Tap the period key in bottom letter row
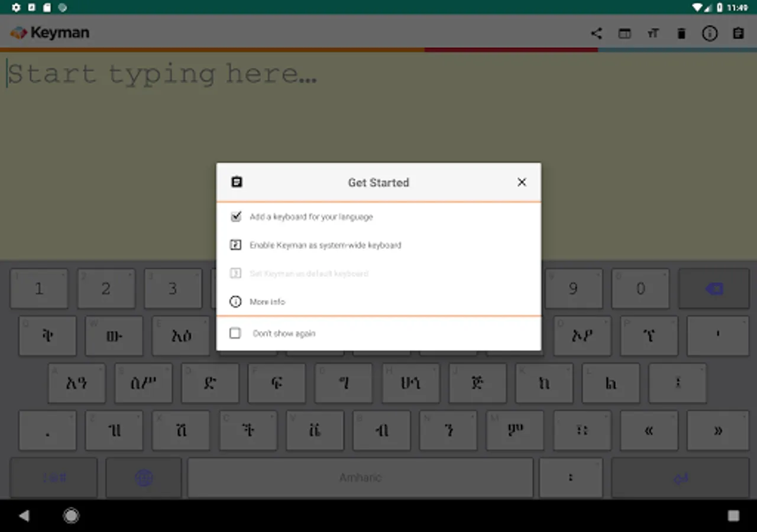 point(47,430)
